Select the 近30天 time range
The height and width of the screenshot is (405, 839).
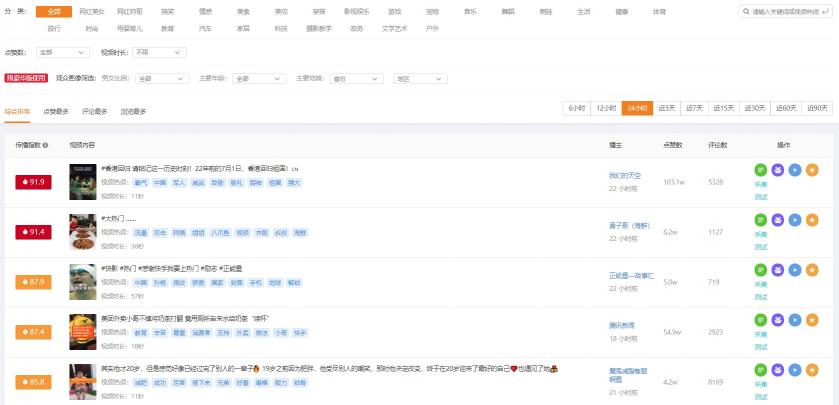(x=755, y=108)
